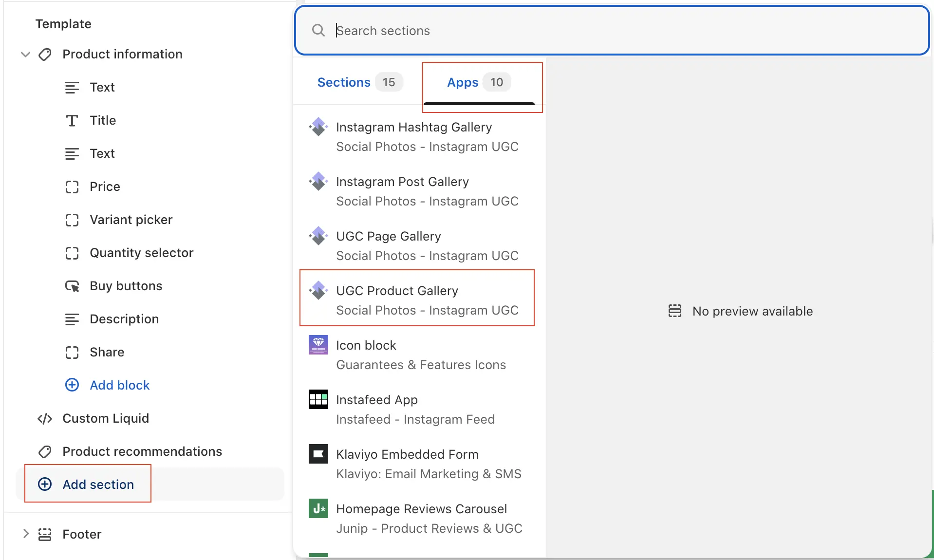The image size is (934, 560).
Task: Collapse the Product information section
Action: tap(25, 55)
